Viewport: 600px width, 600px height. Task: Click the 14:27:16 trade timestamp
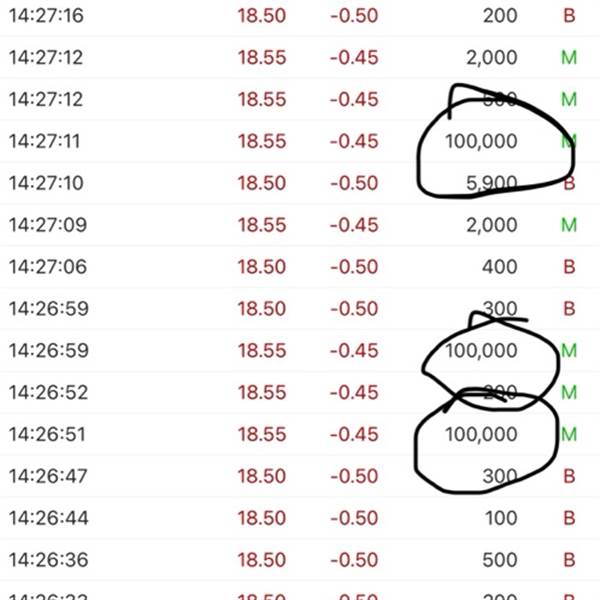point(46,16)
